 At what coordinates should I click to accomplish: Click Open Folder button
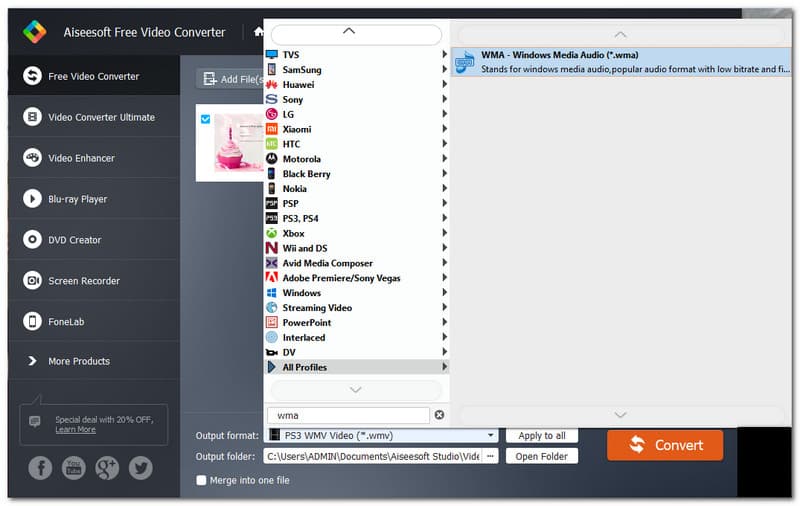(542, 456)
